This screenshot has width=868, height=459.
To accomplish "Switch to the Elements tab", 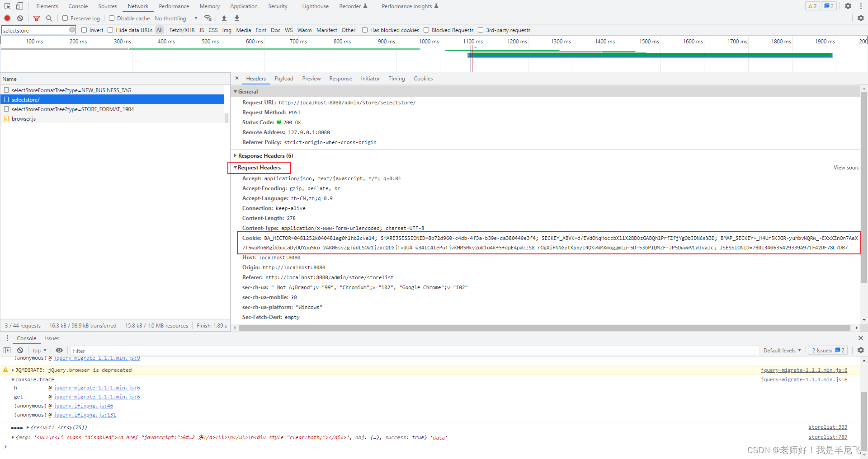I will coord(47,6).
